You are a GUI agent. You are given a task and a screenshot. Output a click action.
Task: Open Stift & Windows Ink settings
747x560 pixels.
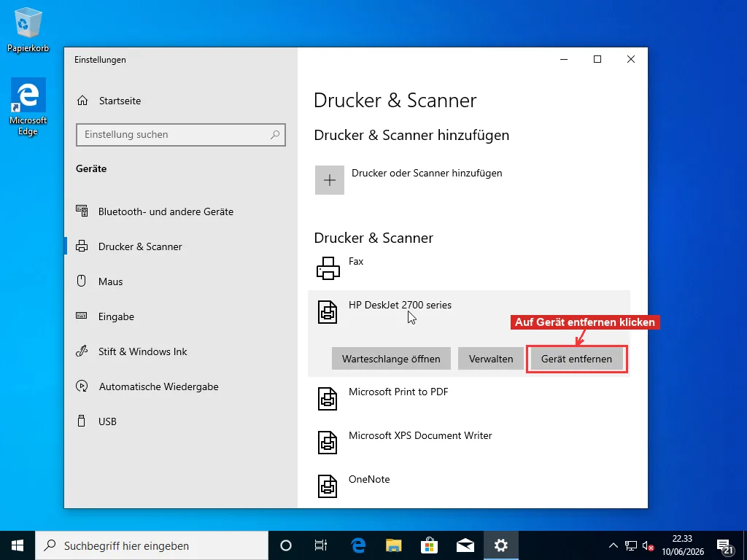coord(142,351)
